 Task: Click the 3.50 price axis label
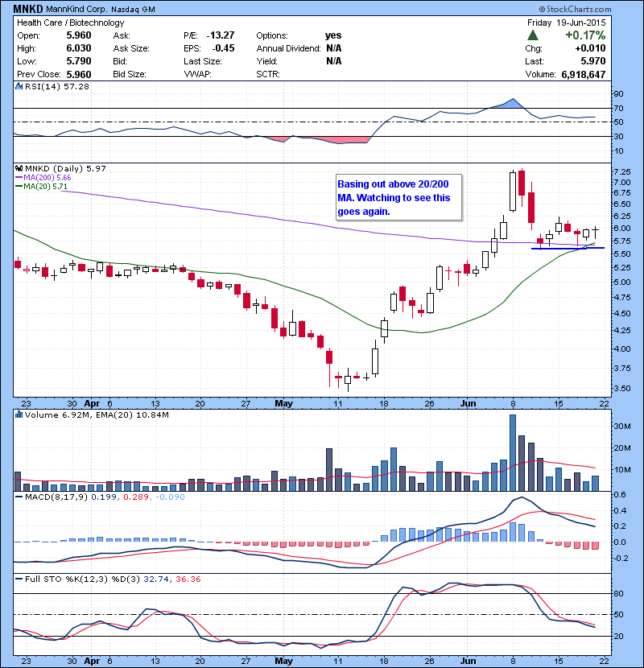point(621,388)
